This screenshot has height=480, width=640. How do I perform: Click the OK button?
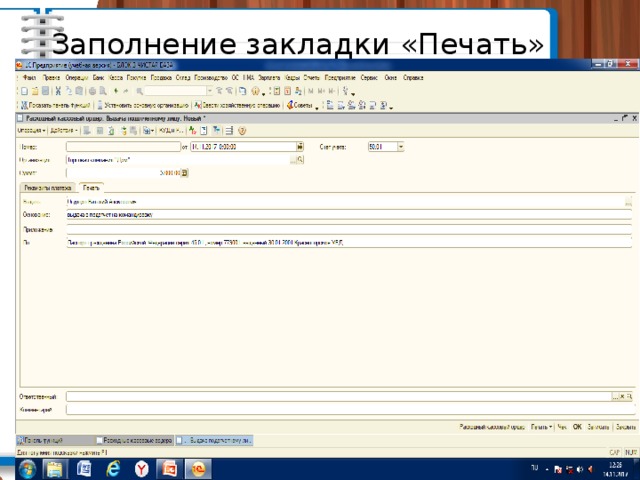[577, 427]
